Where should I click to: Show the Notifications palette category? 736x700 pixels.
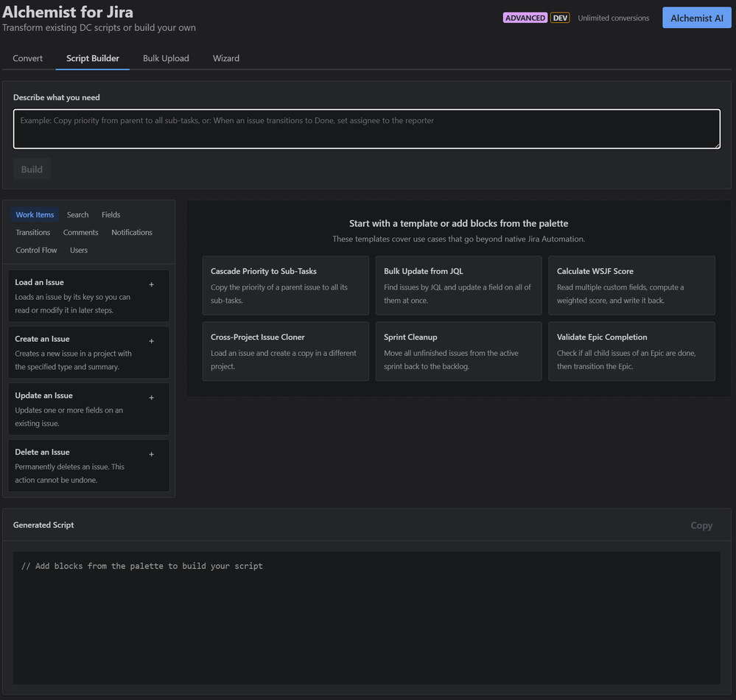[132, 232]
